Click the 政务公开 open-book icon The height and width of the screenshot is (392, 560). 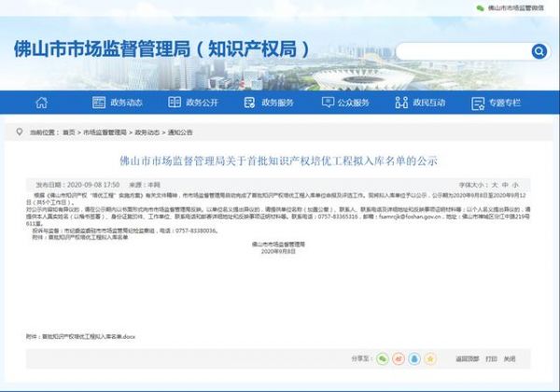(x=175, y=102)
